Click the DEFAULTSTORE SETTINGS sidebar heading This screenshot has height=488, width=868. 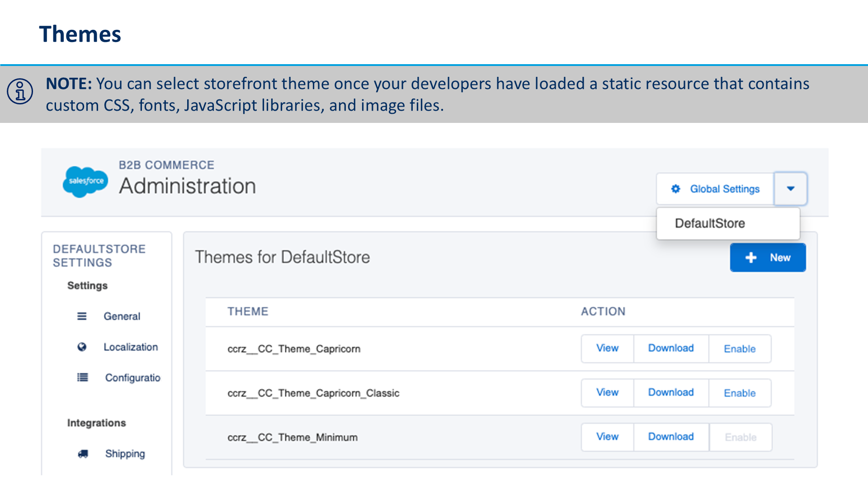pyautogui.click(x=99, y=256)
